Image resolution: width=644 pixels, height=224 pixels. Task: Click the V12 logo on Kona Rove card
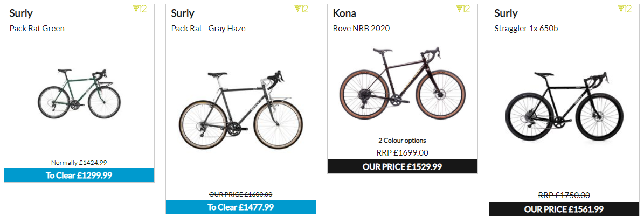(463, 9)
